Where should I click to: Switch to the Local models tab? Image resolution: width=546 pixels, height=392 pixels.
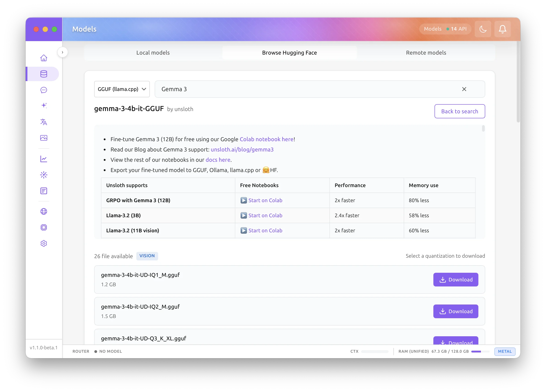[153, 53]
